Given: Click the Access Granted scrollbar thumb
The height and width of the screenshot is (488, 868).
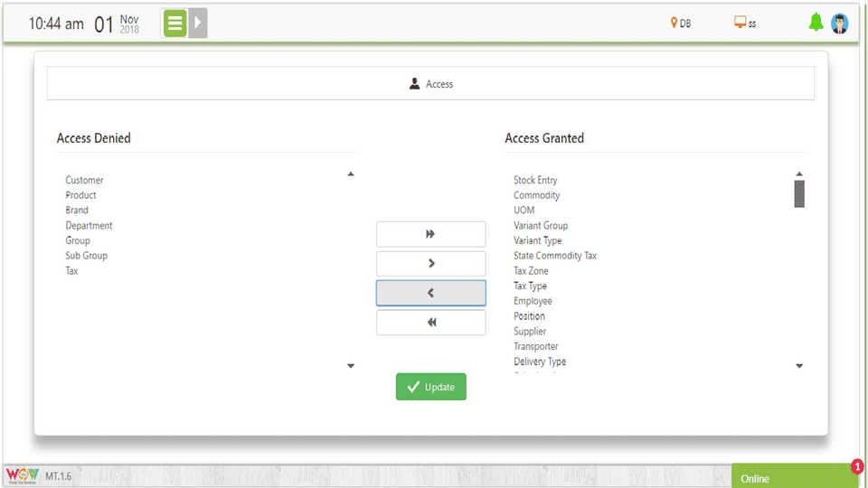Looking at the screenshot, I should pyautogui.click(x=799, y=193).
